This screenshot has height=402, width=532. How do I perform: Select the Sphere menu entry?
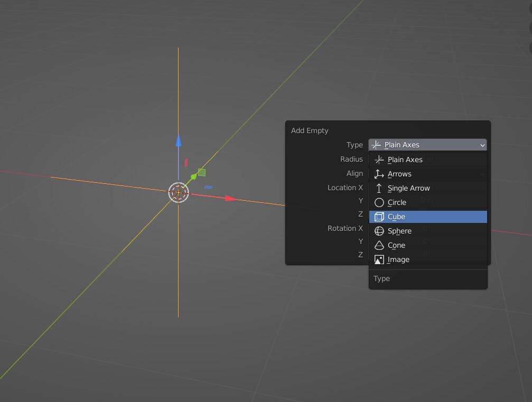tap(428, 231)
